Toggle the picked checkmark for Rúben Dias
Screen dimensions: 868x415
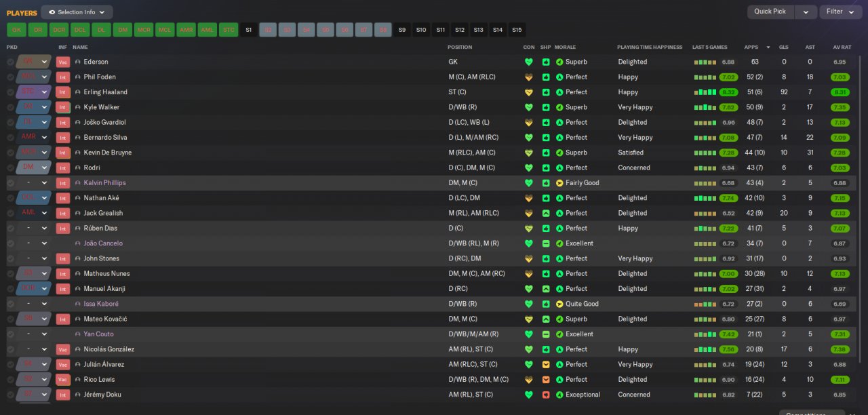click(x=10, y=229)
